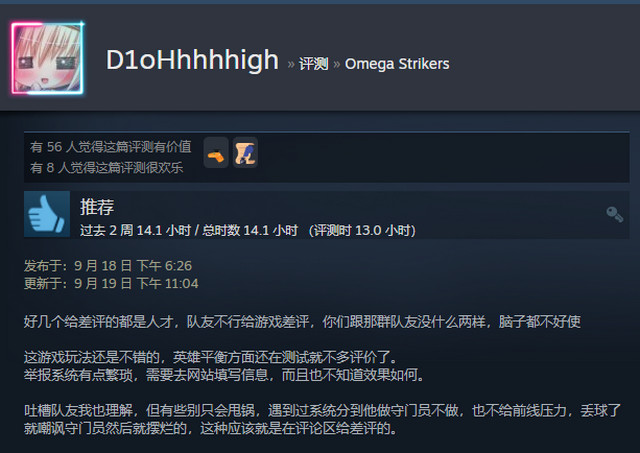Image resolution: width=640 pixels, height=453 pixels.
Task: Open the Omega Strikers breadcrumb link
Action: point(397,64)
